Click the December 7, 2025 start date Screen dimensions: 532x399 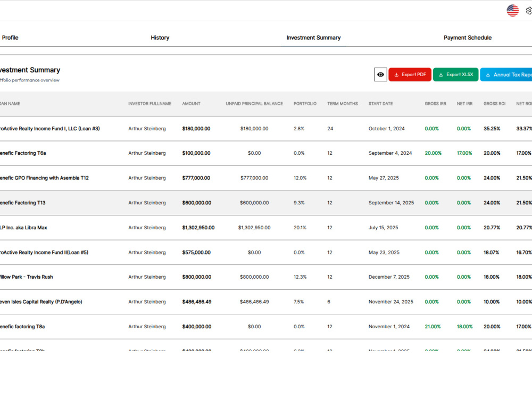pyautogui.click(x=389, y=277)
